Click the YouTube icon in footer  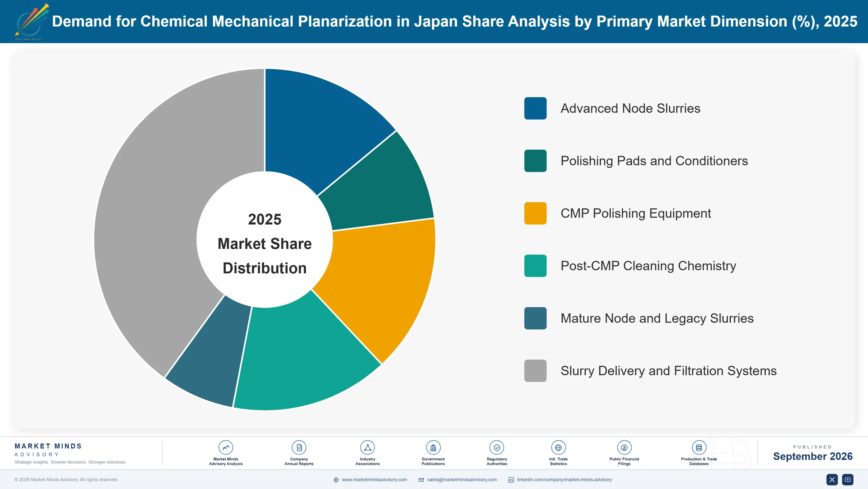(x=848, y=480)
